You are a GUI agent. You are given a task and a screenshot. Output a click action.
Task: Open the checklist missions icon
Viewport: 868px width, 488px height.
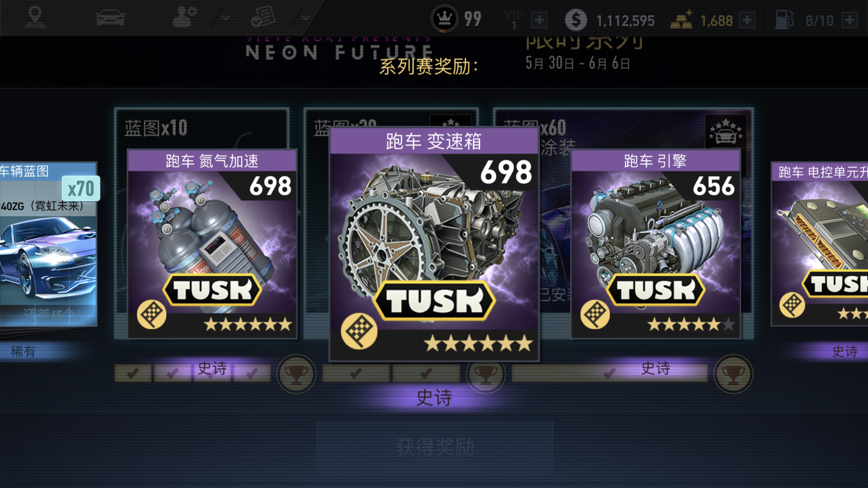pos(263,17)
